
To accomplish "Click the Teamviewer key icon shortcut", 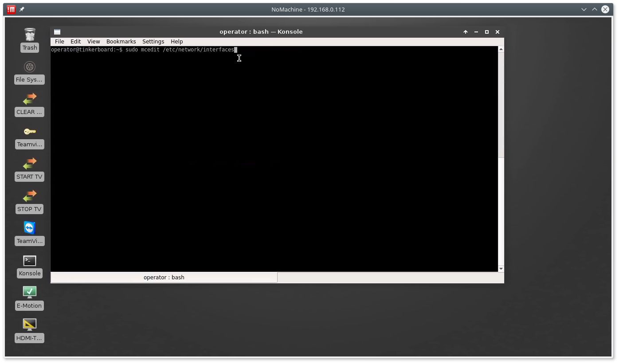I will coord(30,132).
